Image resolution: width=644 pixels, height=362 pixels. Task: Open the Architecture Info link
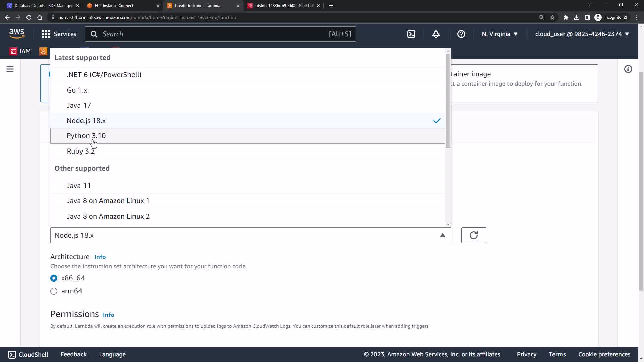point(100,257)
